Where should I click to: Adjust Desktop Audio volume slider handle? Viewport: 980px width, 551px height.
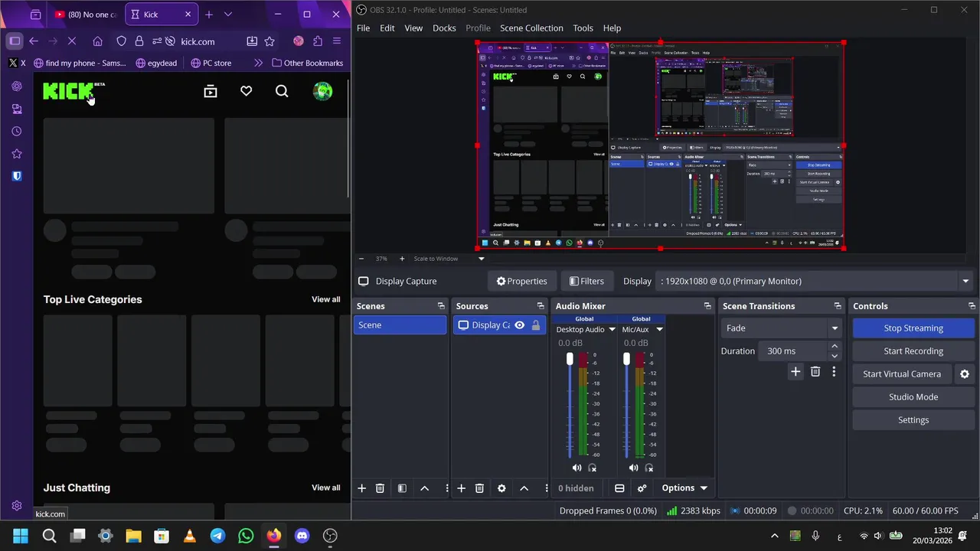569,359
